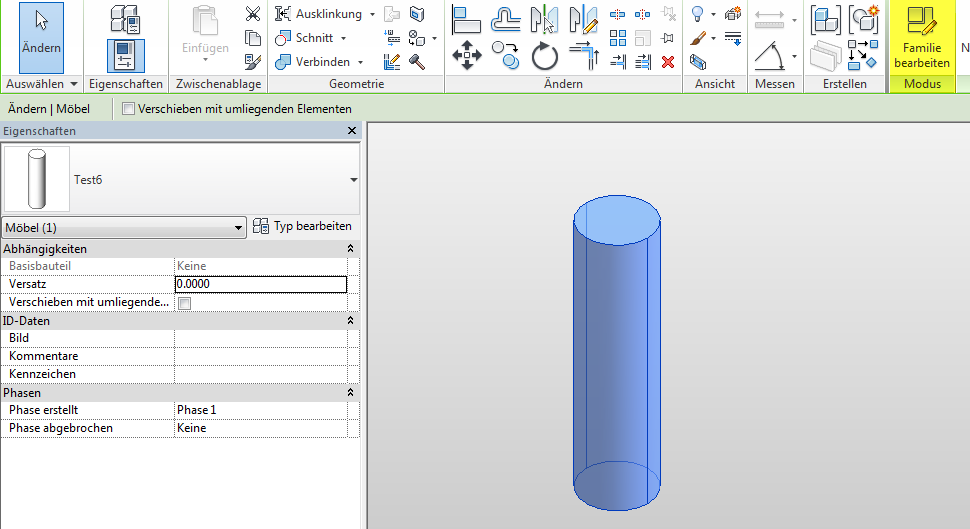Click the Typ bearbeiten button
Viewport: 970px width, 529px height.
click(303, 227)
